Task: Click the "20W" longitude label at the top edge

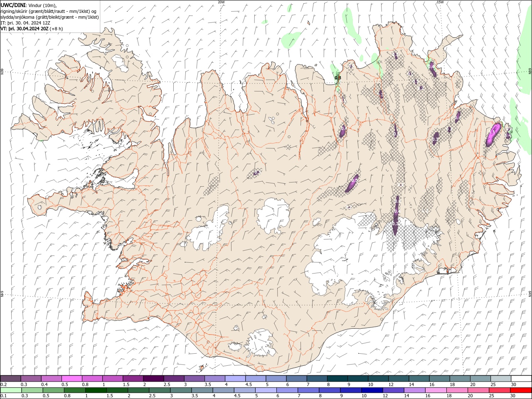Action: point(221,2)
